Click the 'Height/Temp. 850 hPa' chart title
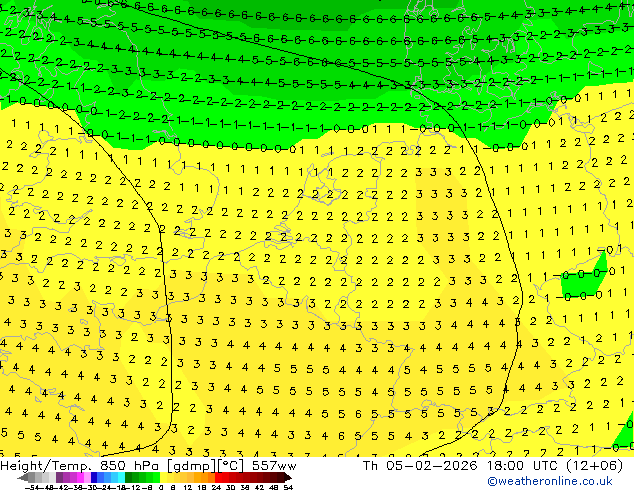This screenshot has height=490, width=634. [x=82, y=466]
